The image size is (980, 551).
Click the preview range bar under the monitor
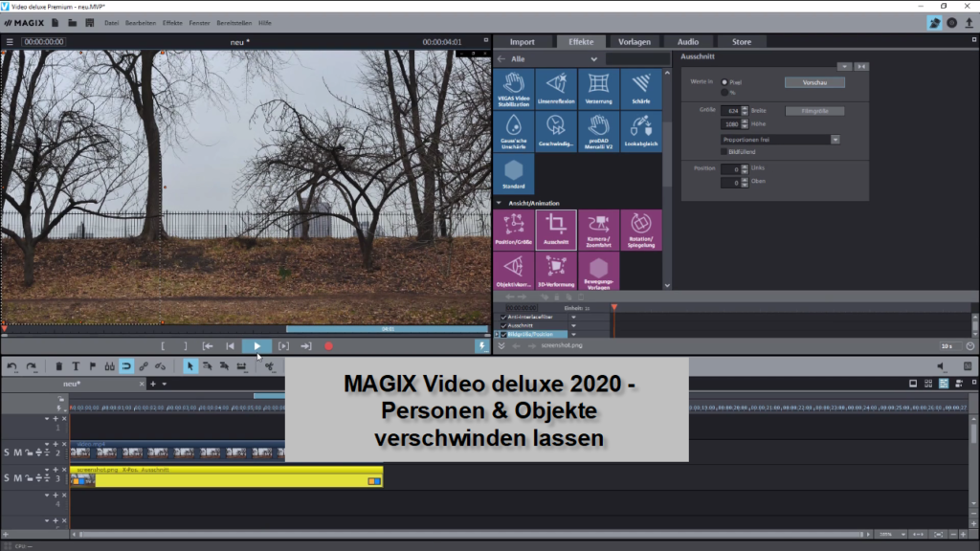(387, 329)
